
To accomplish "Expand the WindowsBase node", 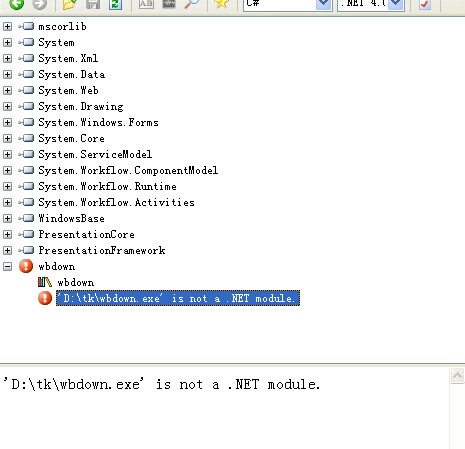I will tap(7, 218).
